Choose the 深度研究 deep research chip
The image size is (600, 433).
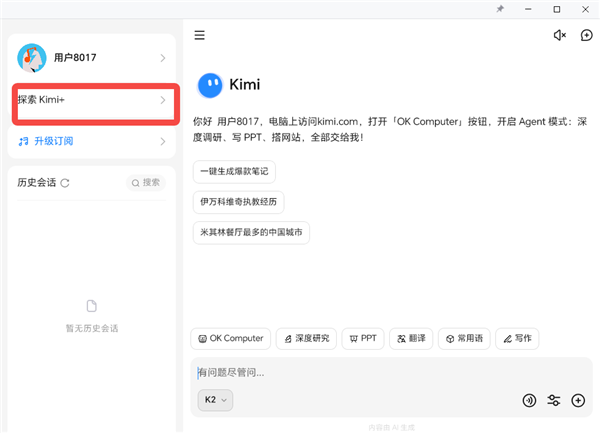tap(306, 339)
